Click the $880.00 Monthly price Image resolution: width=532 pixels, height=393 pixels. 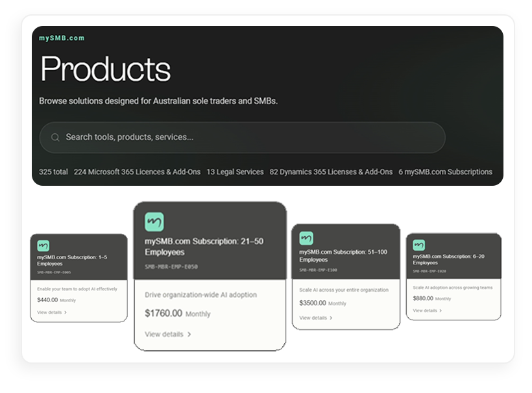432,299
